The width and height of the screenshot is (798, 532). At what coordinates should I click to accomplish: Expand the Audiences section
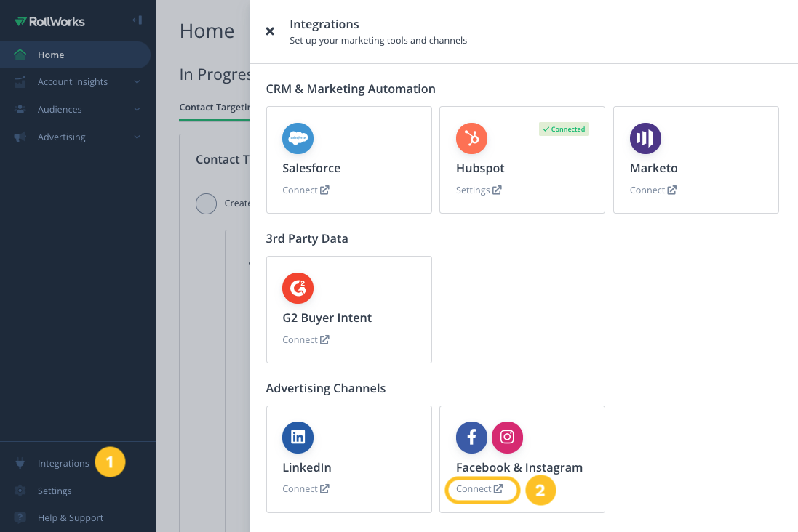137,109
